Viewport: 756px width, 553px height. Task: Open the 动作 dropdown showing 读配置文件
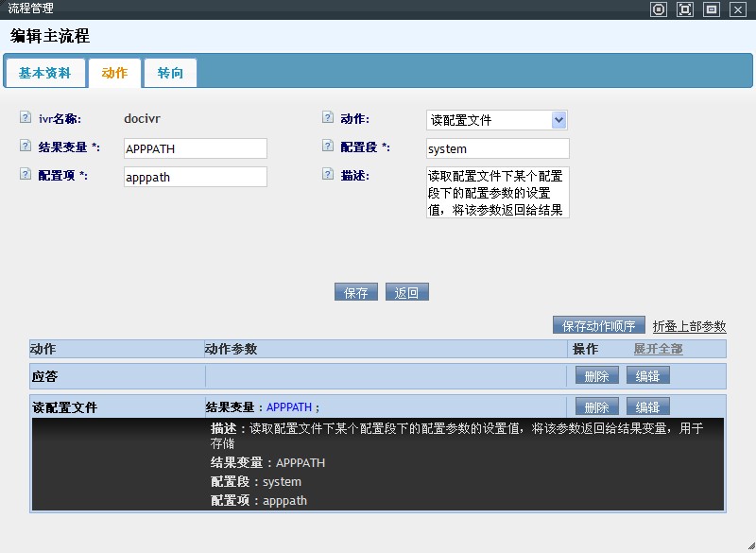click(496, 120)
